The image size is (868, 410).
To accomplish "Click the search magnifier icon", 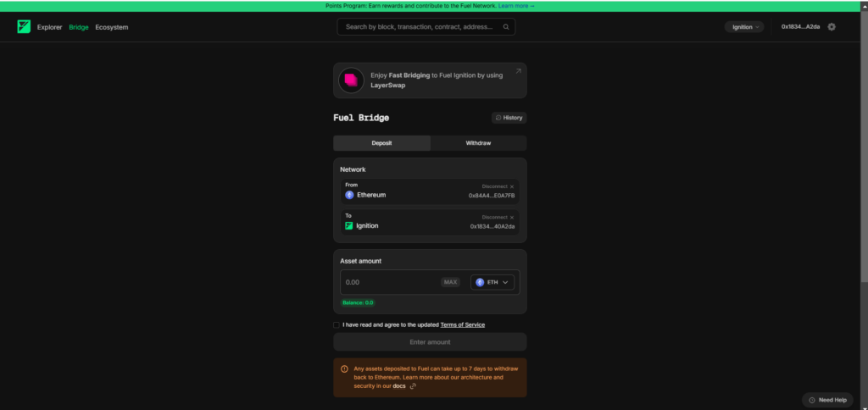I will point(506,27).
